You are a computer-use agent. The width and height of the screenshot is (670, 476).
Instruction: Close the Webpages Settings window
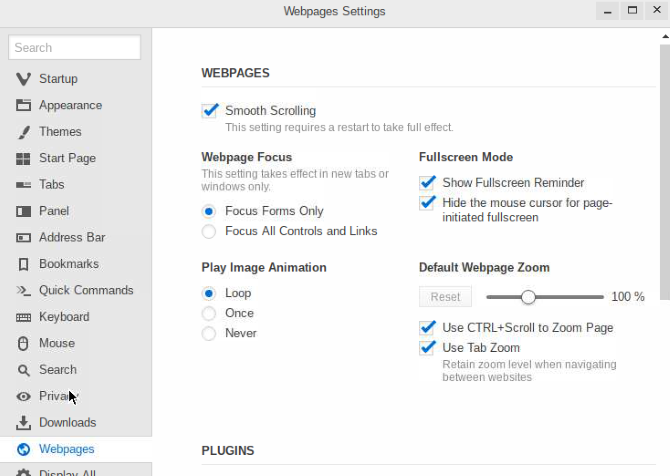point(657,10)
